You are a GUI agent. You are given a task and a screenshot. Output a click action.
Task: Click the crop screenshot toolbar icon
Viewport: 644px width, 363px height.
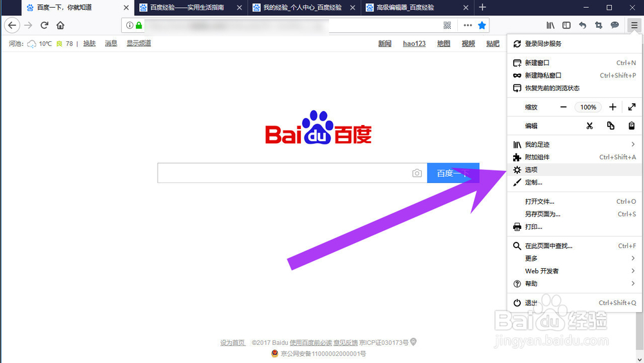(598, 26)
